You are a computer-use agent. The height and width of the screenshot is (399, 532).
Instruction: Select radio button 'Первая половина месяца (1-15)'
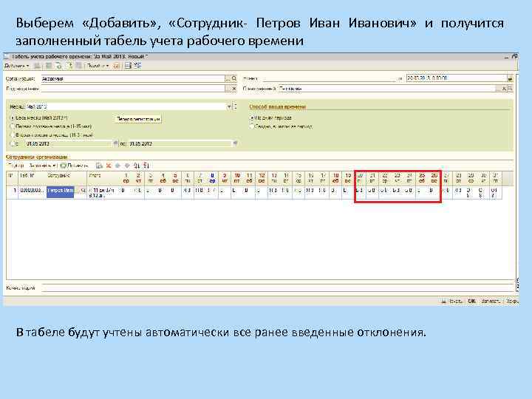coord(13,126)
